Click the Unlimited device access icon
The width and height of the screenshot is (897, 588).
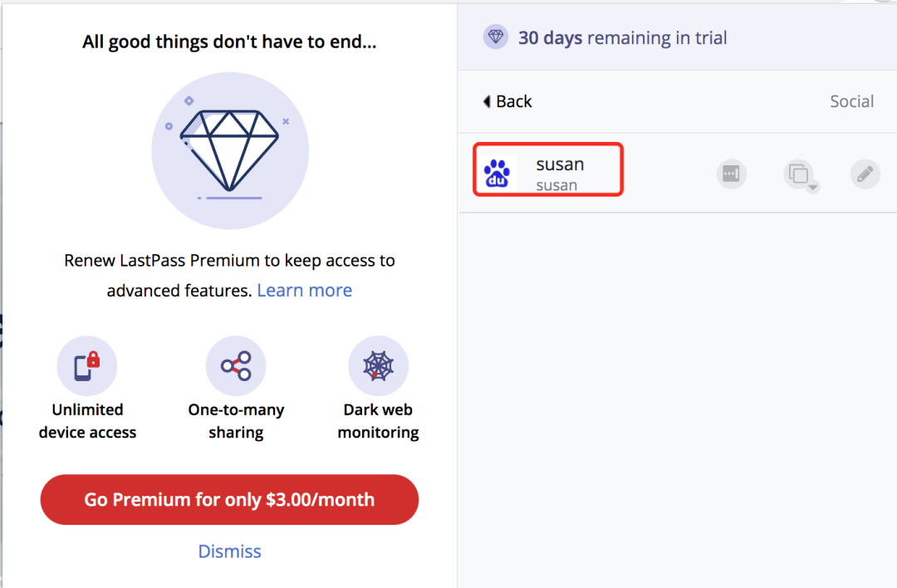(x=87, y=365)
